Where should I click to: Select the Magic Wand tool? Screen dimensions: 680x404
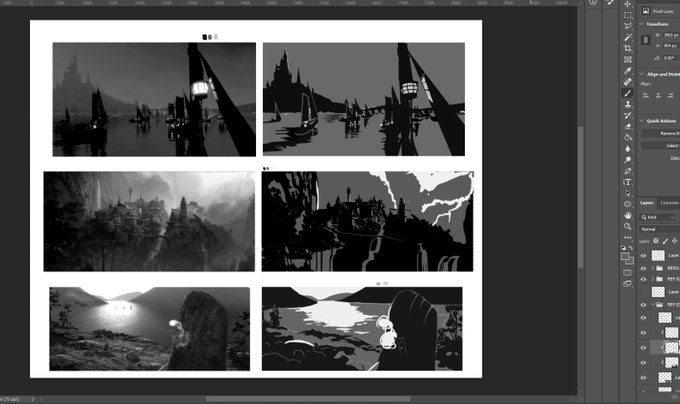(x=628, y=37)
